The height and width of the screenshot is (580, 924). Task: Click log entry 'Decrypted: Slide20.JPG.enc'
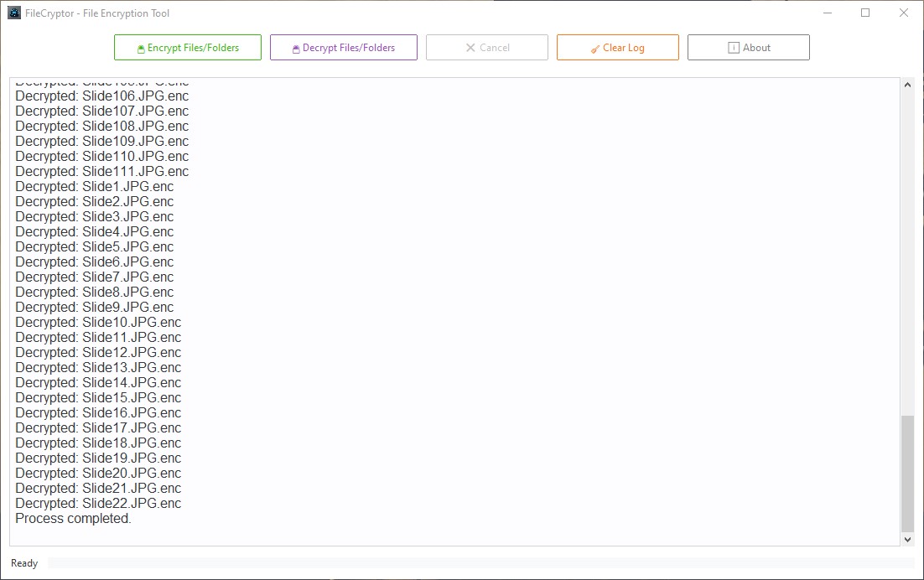point(98,474)
